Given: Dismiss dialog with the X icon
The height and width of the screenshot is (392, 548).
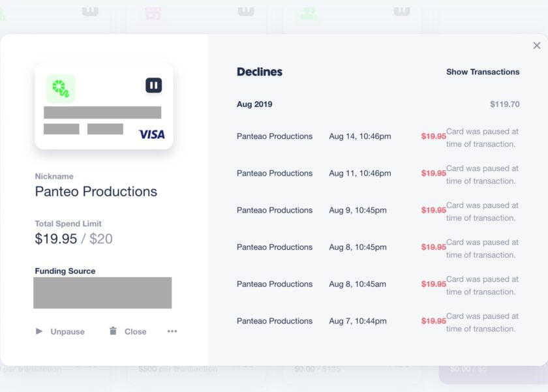Looking at the screenshot, I should [537, 46].
